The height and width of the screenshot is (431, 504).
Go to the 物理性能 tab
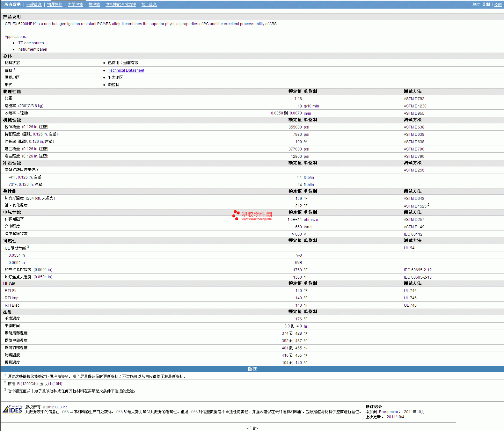tap(55, 4)
